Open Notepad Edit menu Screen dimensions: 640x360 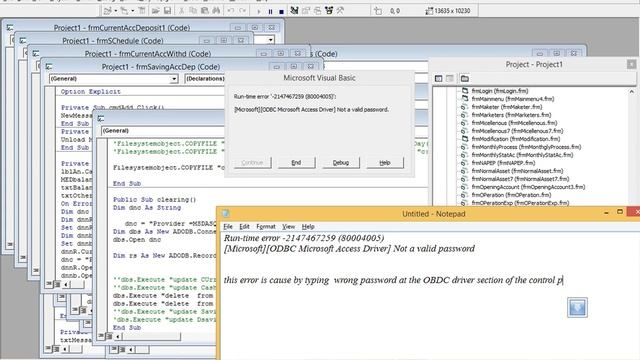244,227
